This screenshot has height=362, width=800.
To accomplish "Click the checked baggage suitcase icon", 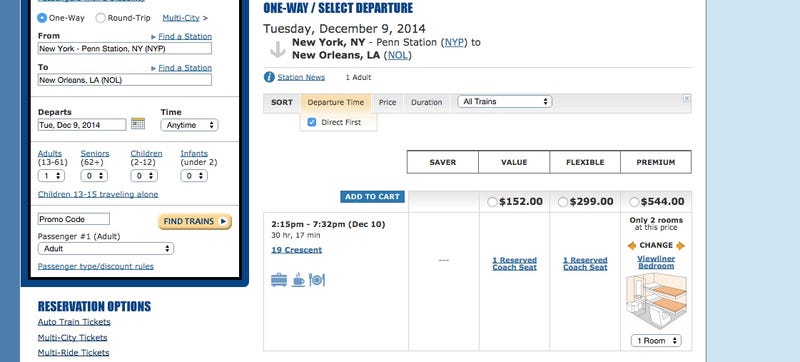I will (x=279, y=280).
